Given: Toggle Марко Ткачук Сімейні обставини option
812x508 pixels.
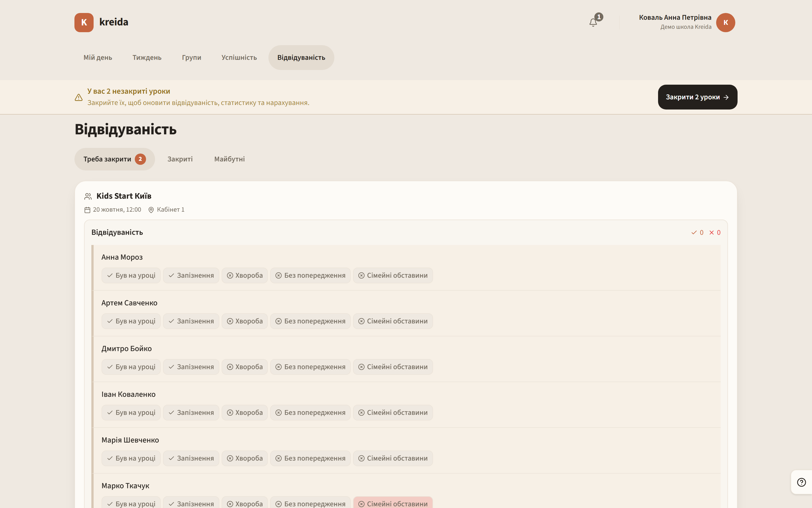Looking at the screenshot, I should point(393,503).
